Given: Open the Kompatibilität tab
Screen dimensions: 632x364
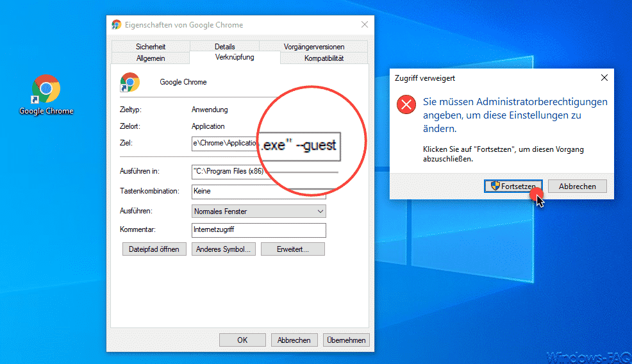Looking at the screenshot, I should coord(324,58).
